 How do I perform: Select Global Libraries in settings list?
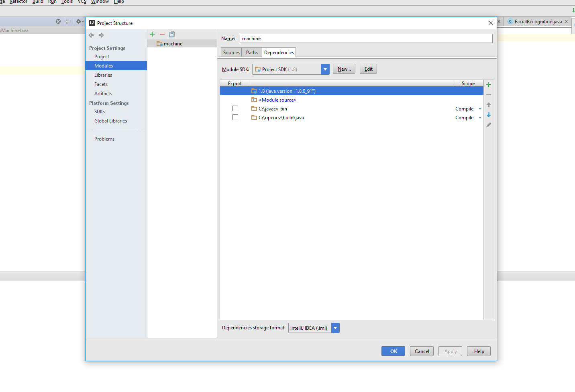(110, 121)
